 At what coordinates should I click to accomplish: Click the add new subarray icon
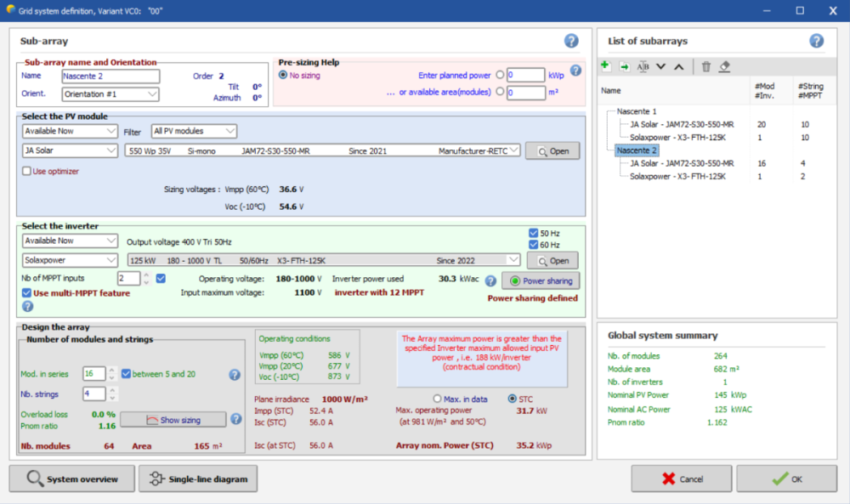[x=605, y=66]
